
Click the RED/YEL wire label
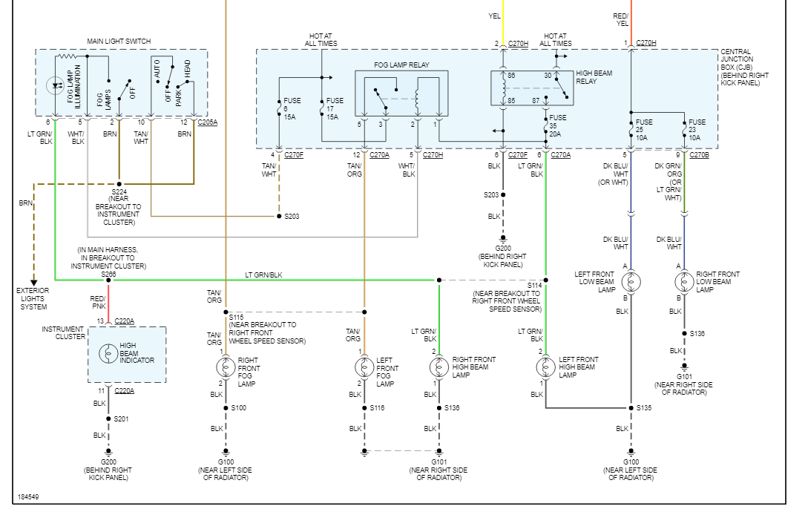point(621,19)
